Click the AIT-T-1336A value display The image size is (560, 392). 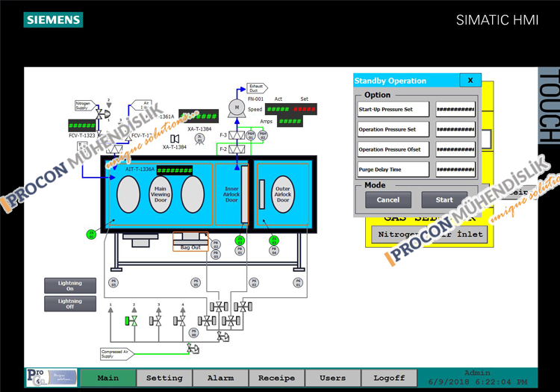click(175, 170)
